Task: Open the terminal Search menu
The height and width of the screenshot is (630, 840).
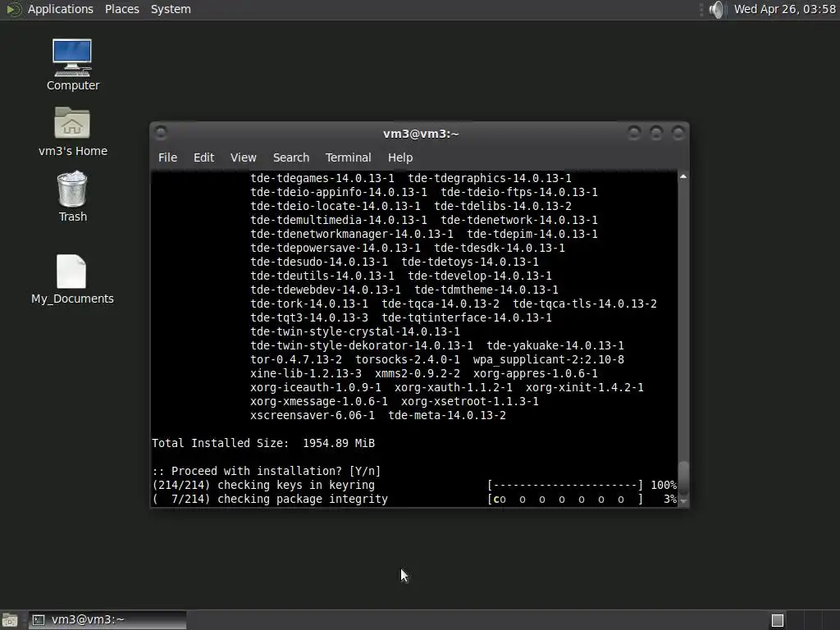Action: 291,157
